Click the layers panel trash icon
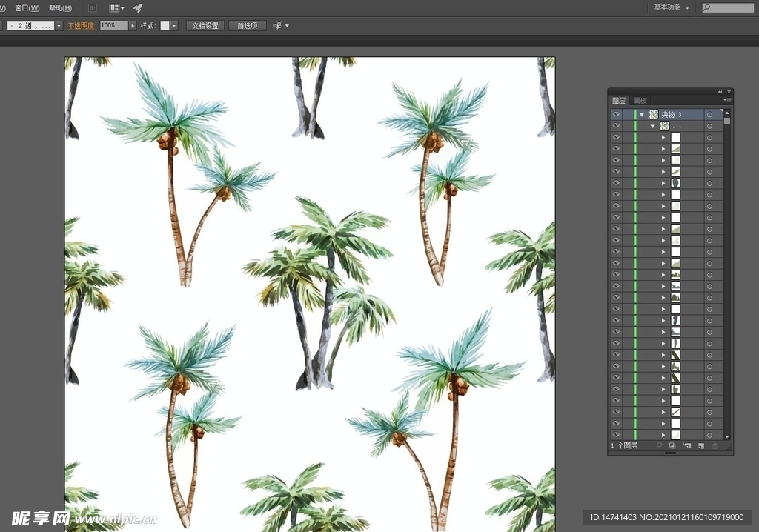759x532 pixels. click(715, 445)
